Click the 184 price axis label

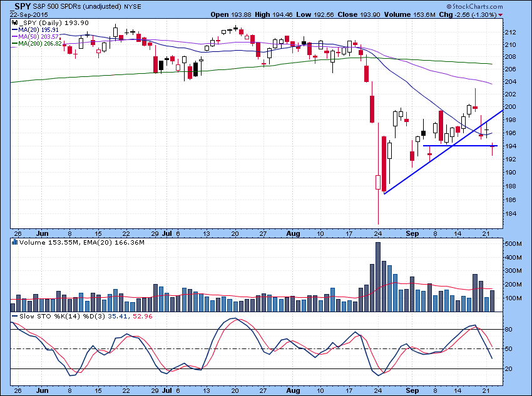511,213
